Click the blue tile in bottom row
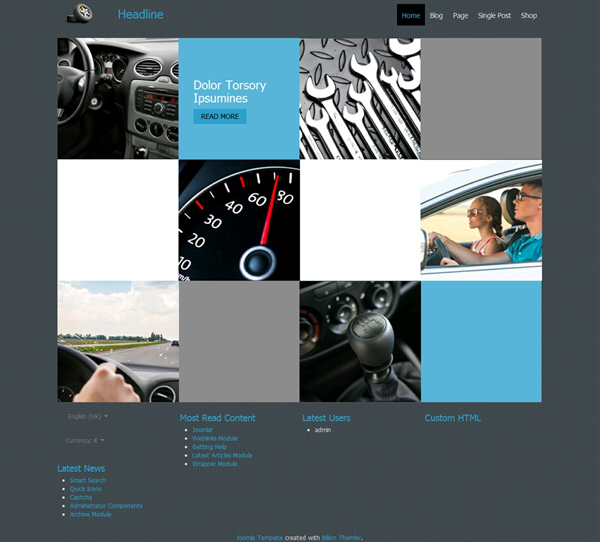The height and width of the screenshot is (542, 600). pyautogui.click(x=481, y=341)
